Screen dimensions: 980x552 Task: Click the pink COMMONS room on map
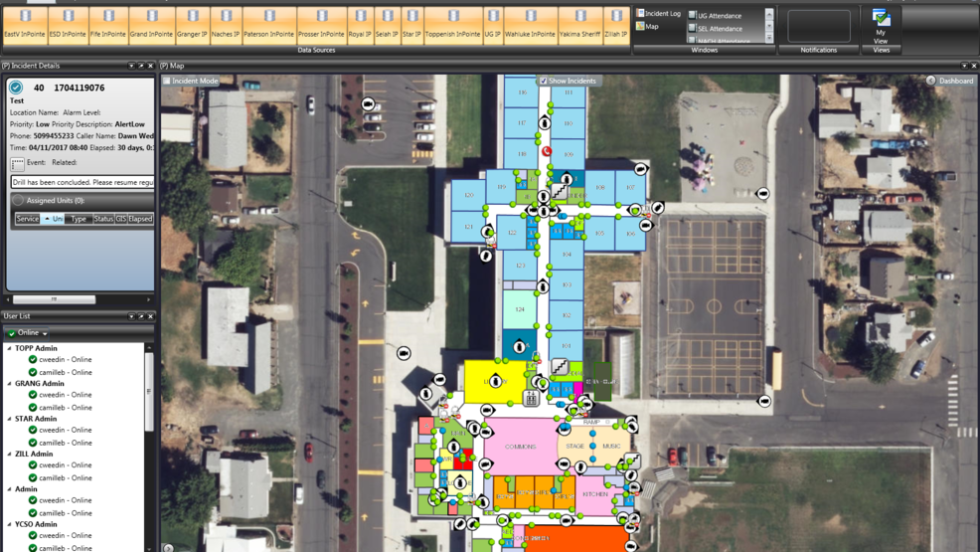521,447
